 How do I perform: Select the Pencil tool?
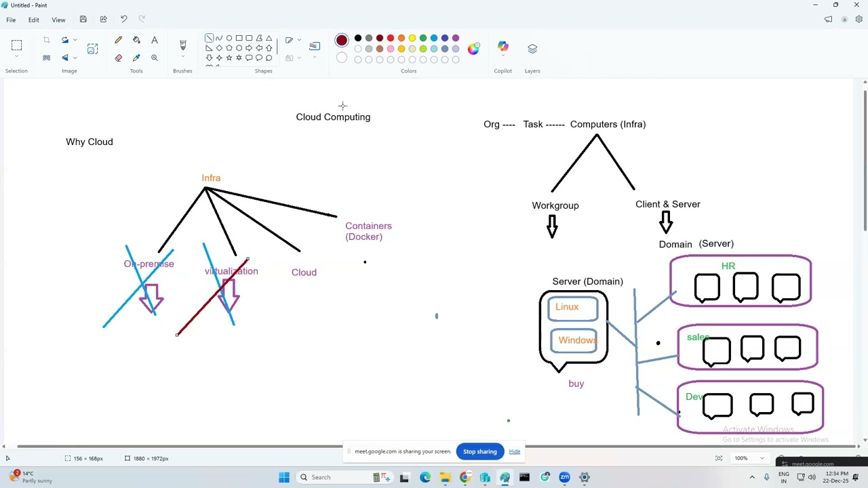click(x=119, y=40)
